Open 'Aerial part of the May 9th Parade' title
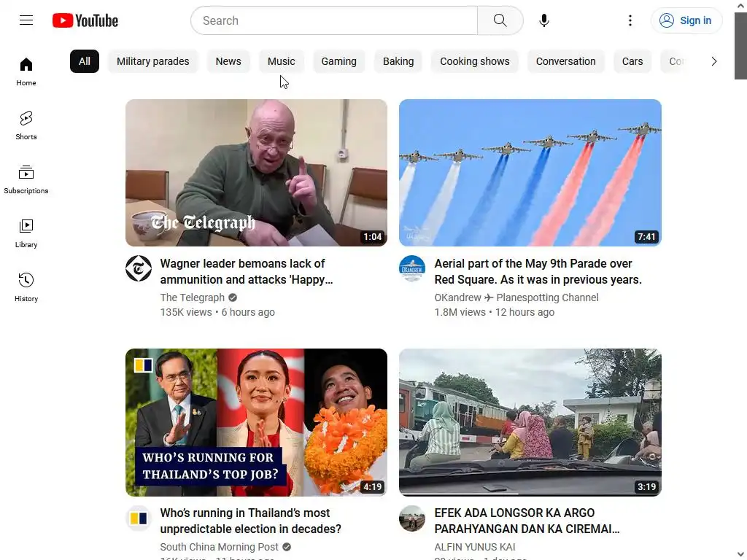 (x=538, y=271)
